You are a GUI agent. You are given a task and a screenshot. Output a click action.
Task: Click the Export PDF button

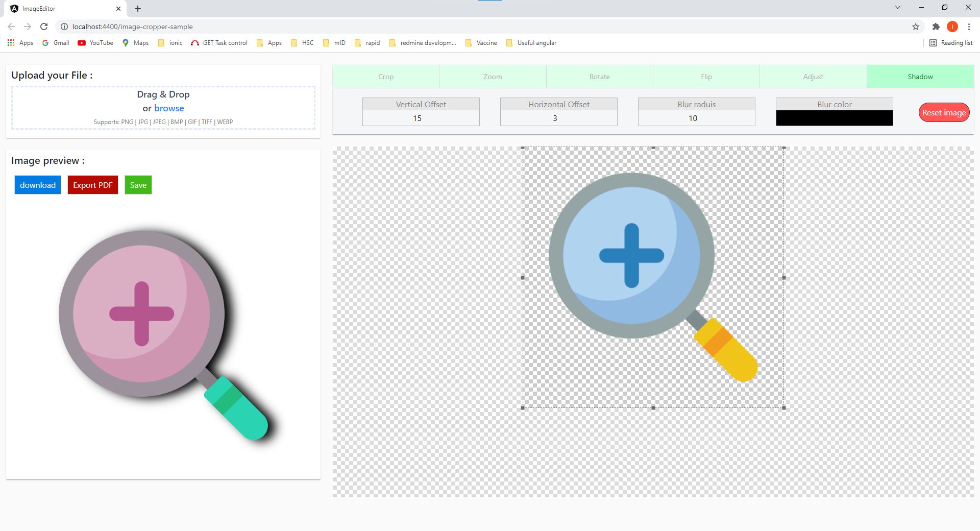click(93, 185)
